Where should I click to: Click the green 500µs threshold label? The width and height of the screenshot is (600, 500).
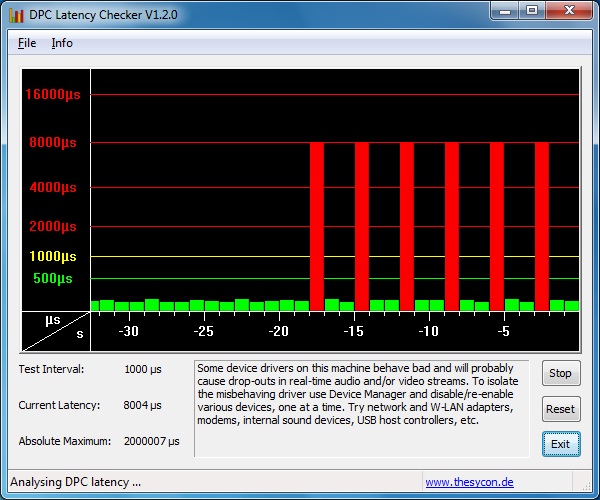pos(52,278)
